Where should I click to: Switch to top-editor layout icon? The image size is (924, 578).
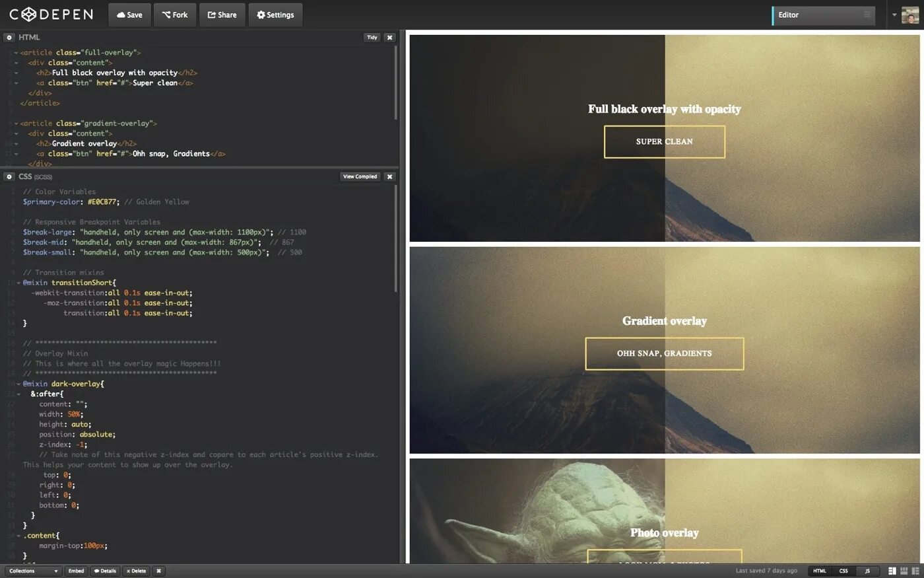pos(904,571)
